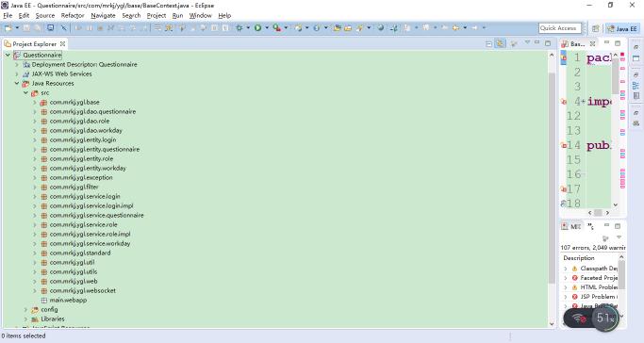Viewport: 644px width, 343px height.
Task: Click in the Quick Access field
Action: coord(560,28)
